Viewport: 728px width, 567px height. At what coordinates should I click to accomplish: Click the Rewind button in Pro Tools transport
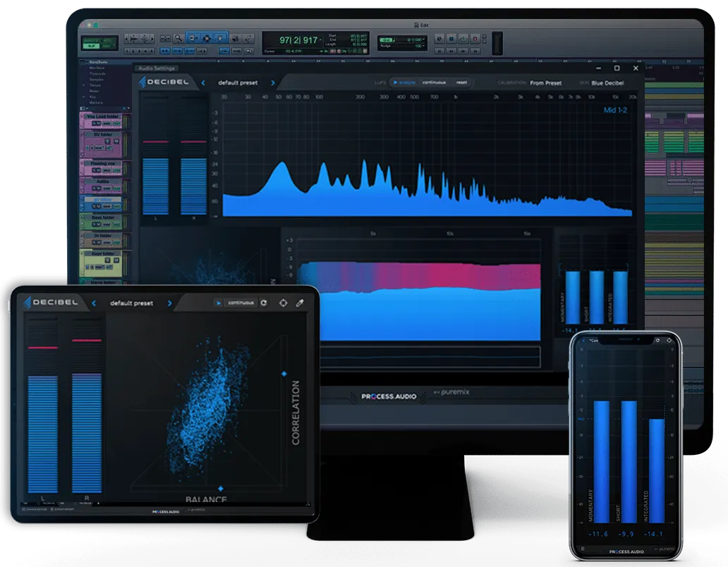(451, 51)
